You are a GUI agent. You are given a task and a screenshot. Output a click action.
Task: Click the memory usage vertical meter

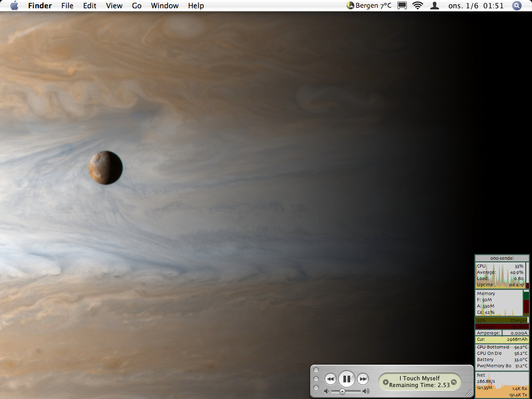click(x=526, y=303)
